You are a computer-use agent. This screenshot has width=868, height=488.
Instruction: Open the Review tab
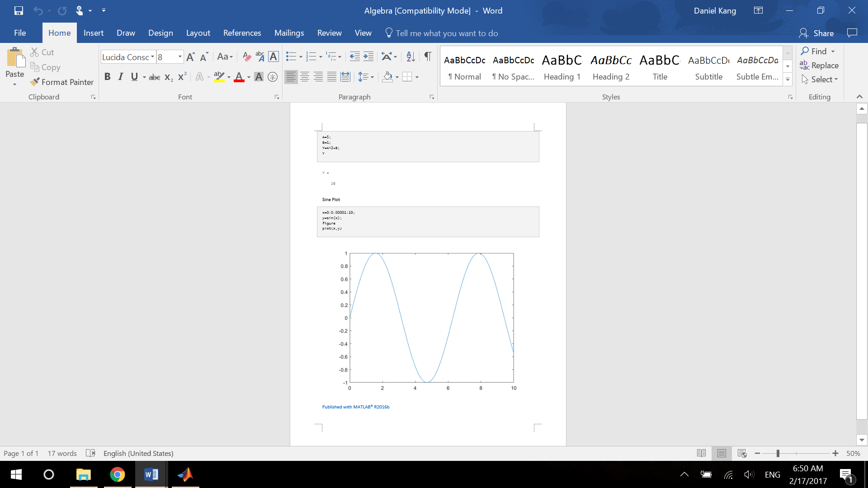coord(329,33)
